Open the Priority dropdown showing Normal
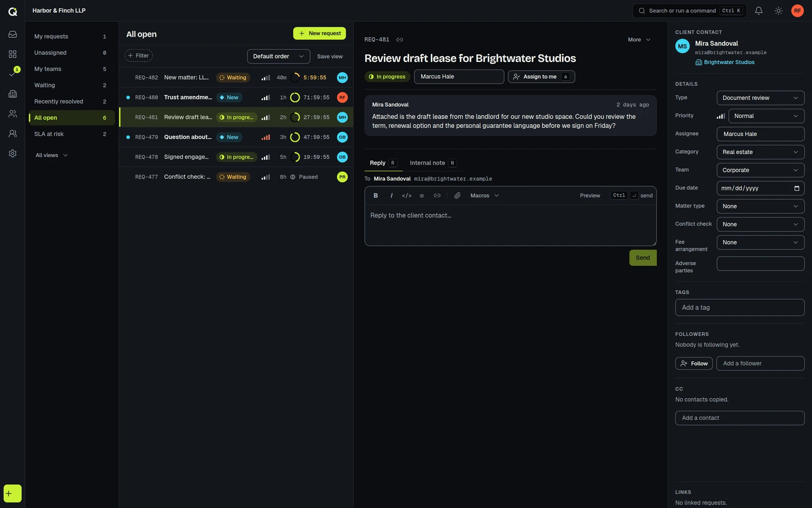The height and width of the screenshot is (508, 812). point(766,116)
